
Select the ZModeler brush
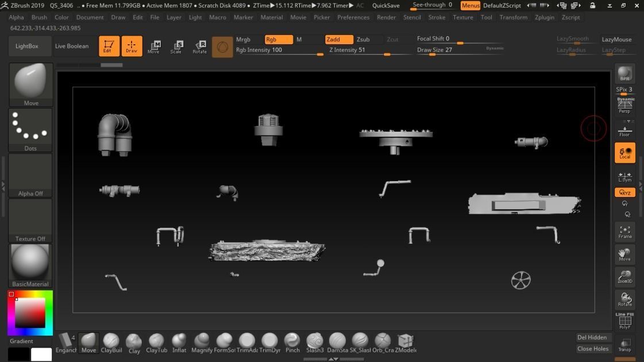406,342
